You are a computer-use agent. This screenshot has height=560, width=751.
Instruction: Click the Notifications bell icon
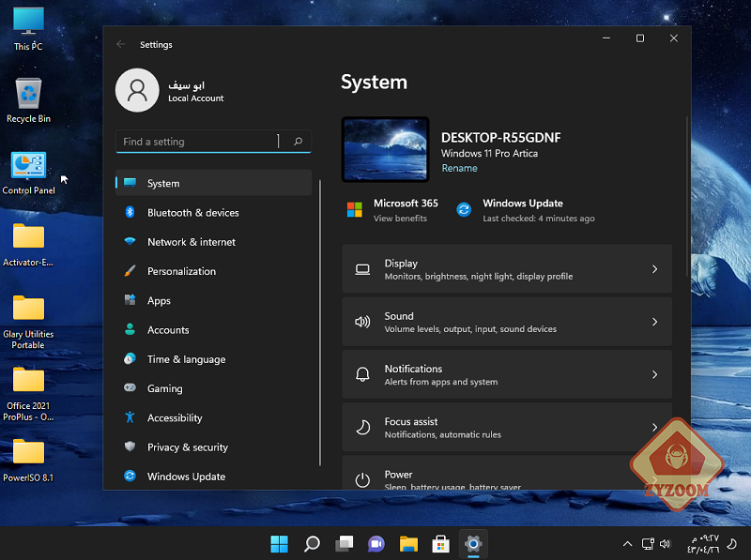(x=362, y=374)
